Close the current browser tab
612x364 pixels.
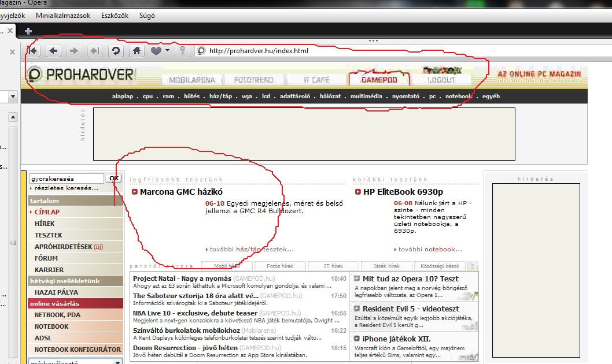click(x=10, y=31)
